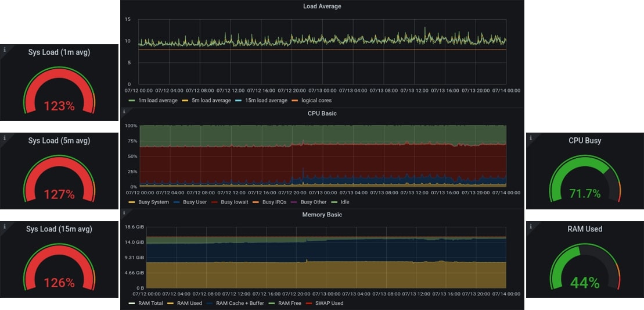644x310 pixels.
Task: Open the Memory Basic panel title menu
Action: tap(322, 215)
